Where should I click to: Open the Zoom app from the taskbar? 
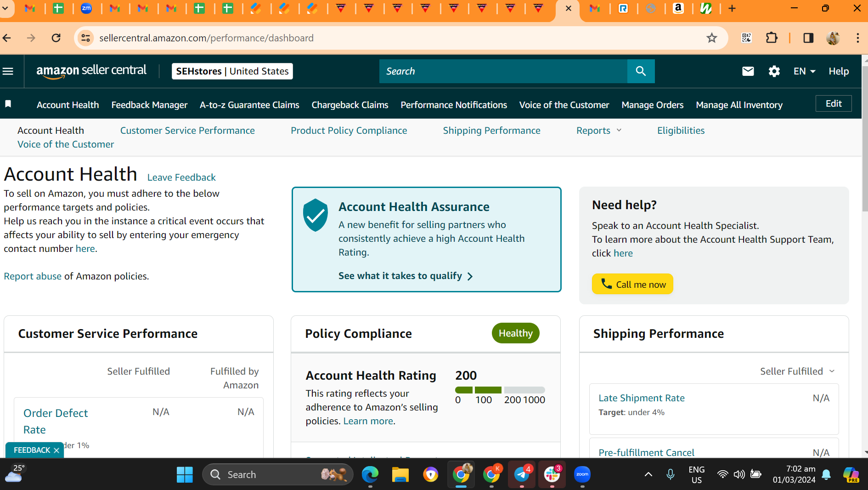point(582,474)
